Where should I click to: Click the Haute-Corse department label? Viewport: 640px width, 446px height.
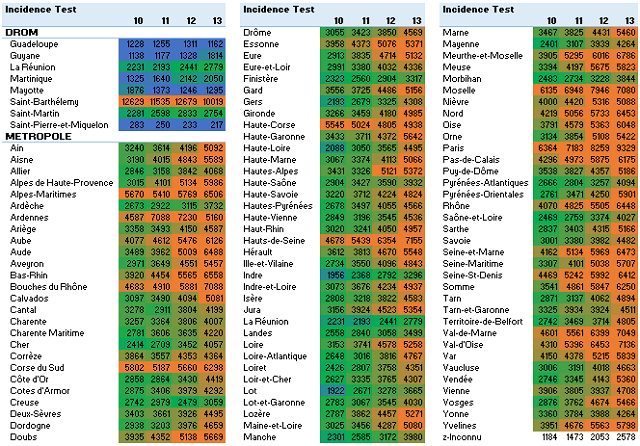click(x=269, y=124)
